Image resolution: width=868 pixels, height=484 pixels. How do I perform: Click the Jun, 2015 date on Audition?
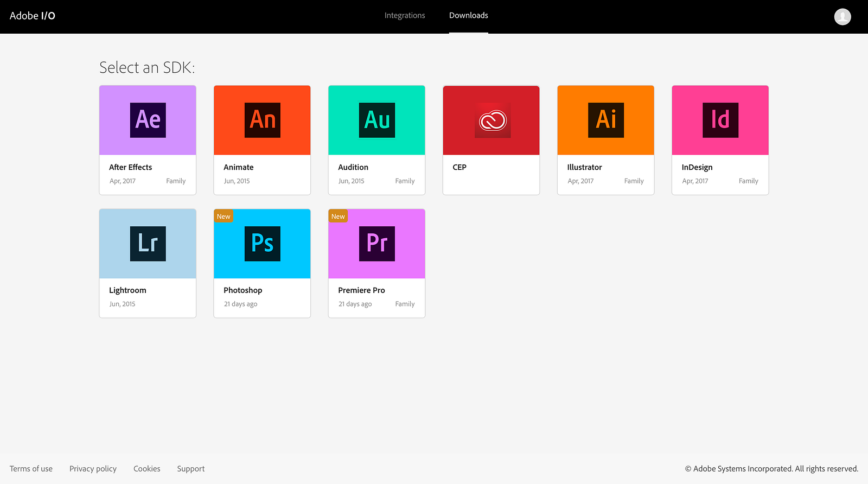(x=352, y=181)
